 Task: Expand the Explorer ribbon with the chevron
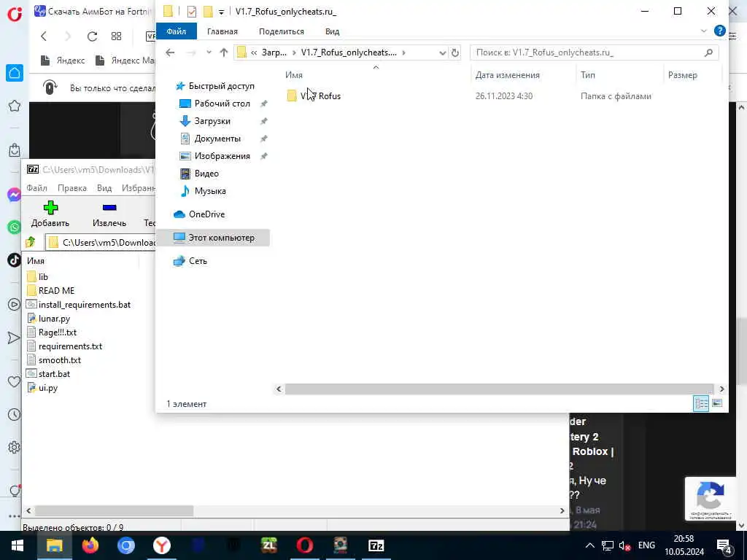click(704, 31)
